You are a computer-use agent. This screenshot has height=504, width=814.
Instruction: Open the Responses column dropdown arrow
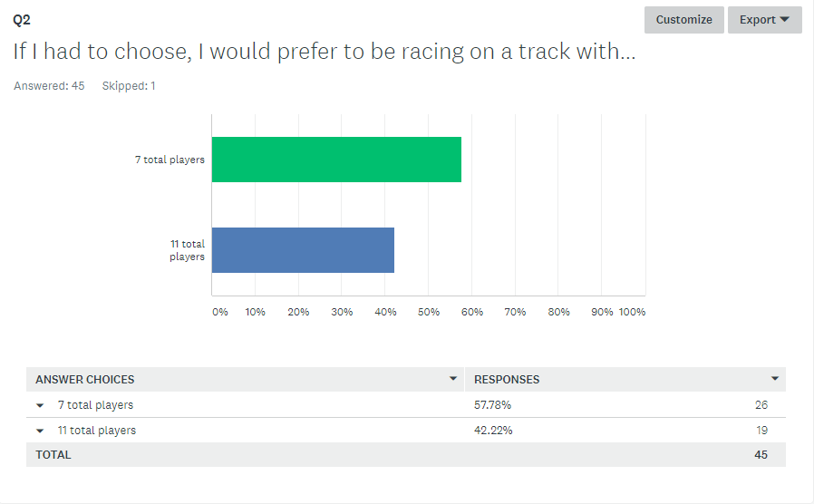coord(774,379)
